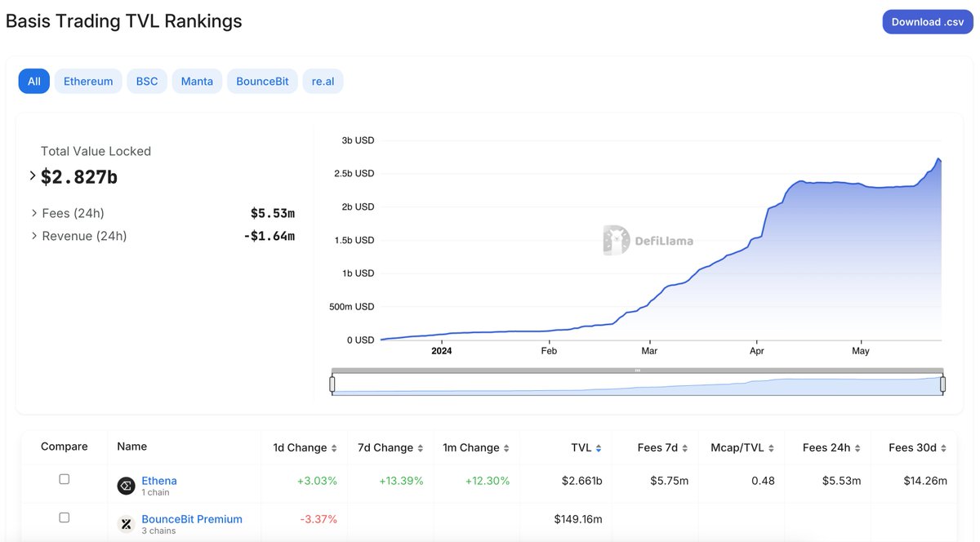This screenshot has width=980, height=542.
Task: Grab the left handle of chart range slider
Action: (333, 384)
